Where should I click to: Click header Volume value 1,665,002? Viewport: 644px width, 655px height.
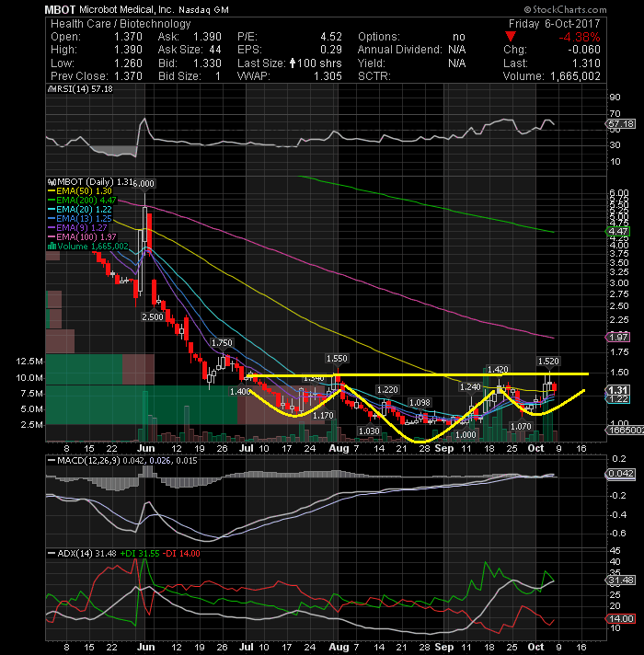(x=575, y=76)
